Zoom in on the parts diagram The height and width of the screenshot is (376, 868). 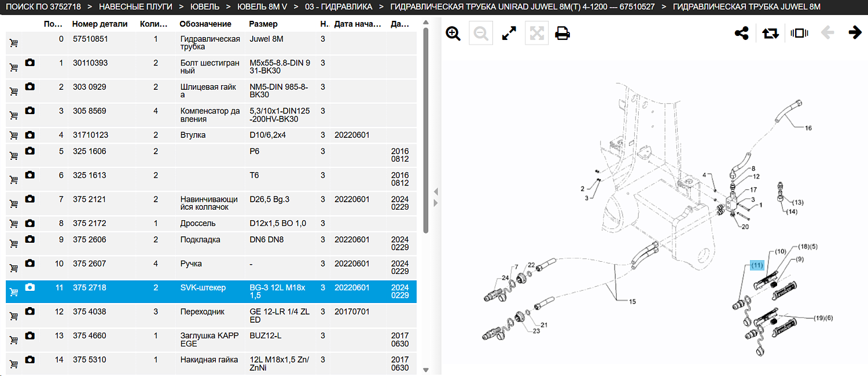click(453, 34)
